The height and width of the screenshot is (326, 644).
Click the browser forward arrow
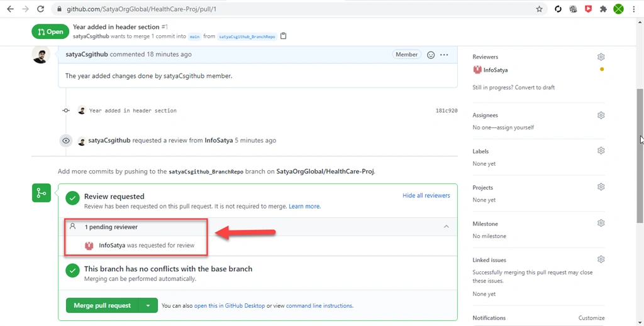(25, 9)
